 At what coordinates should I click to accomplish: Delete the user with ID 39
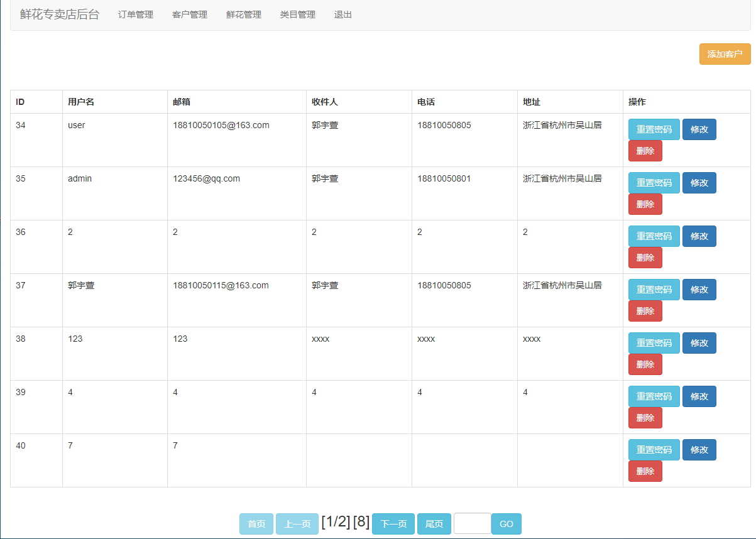645,417
